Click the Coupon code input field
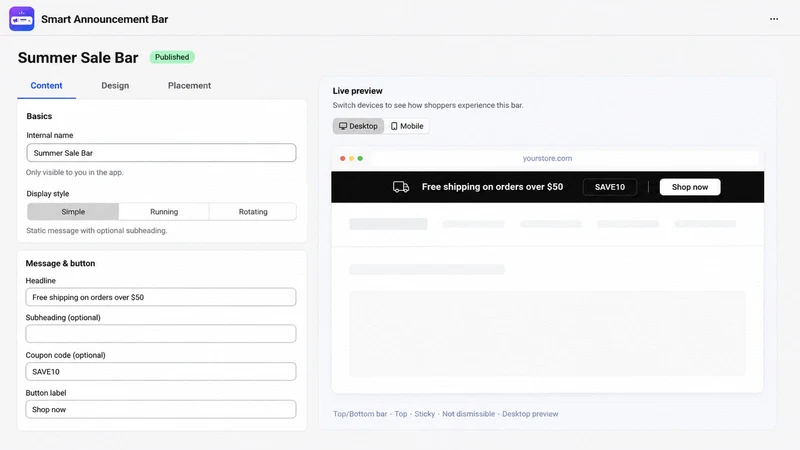The width and height of the screenshot is (800, 450). tap(161, 371)
